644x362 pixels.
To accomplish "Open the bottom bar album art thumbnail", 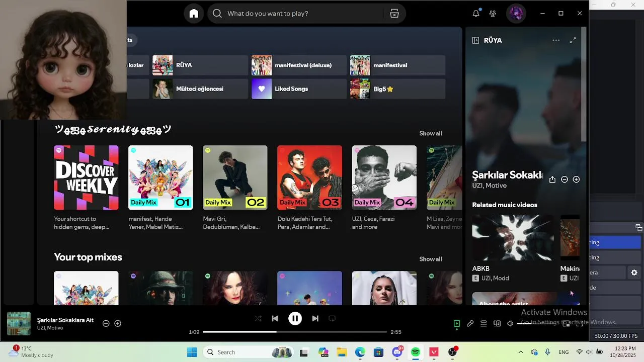I will pos(19,323).
